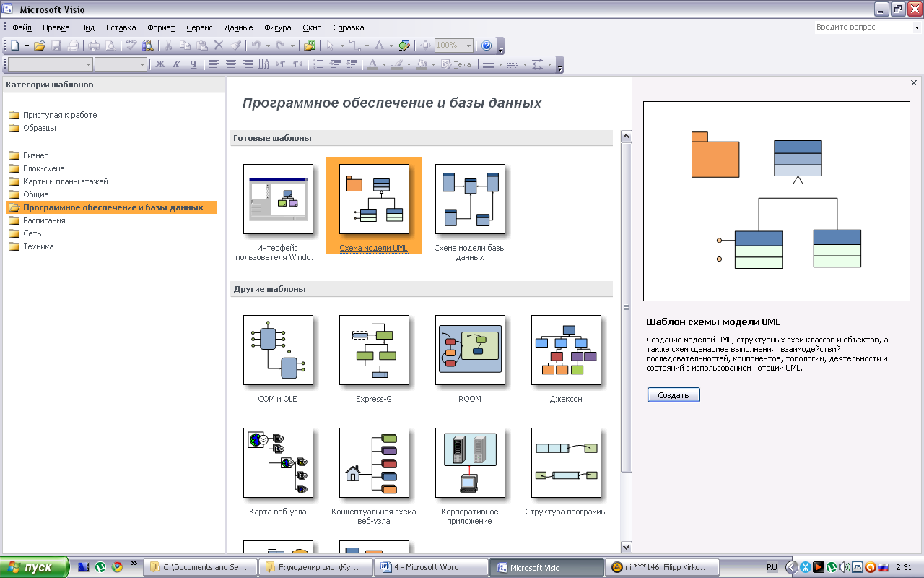Click the Тема theme button
This screenshot has width=924, height=578.
pos(456,64)
